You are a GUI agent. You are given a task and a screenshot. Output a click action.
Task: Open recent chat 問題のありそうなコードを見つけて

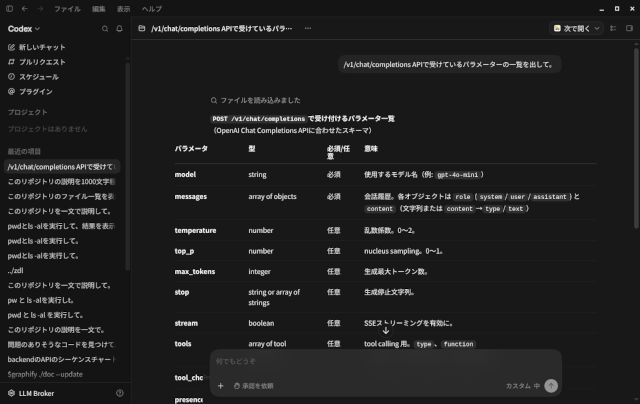point(62,344)
